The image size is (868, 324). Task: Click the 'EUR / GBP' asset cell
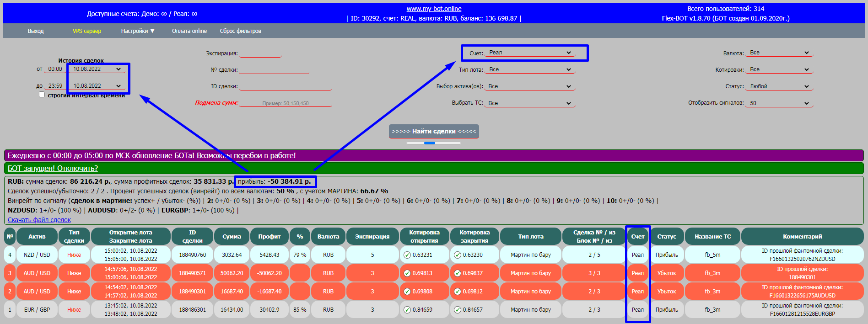pyautogui.click(x=37, y=310)
